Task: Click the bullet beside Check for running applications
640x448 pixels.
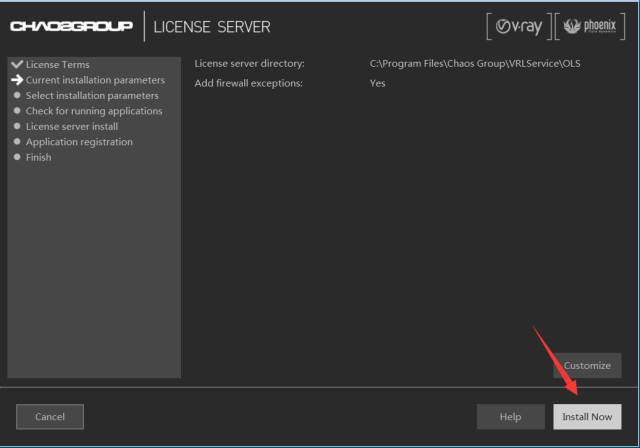Action: coord(17,110)
